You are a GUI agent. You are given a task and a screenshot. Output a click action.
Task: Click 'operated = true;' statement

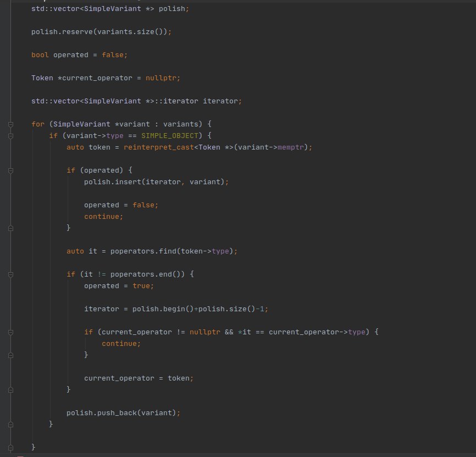(x=119, y=286)
